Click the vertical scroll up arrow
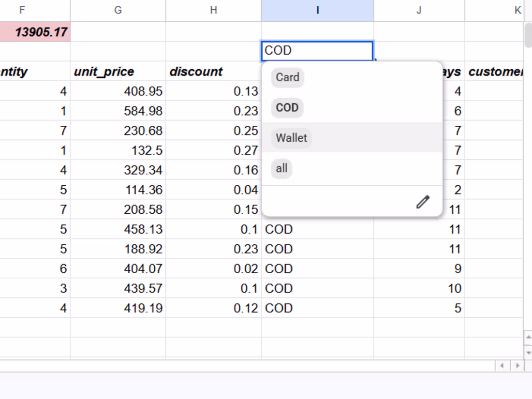The image size is (532, 399). pyautogui.click(x=528, y=338)
